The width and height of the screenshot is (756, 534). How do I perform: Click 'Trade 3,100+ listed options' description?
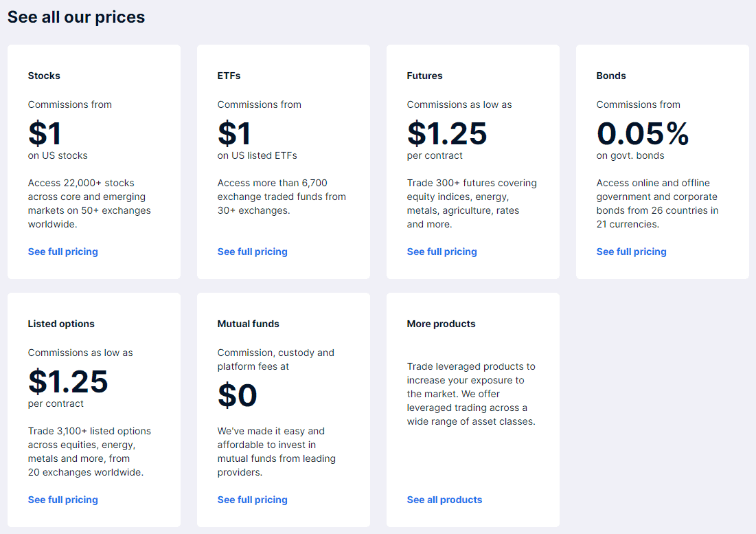89,452
